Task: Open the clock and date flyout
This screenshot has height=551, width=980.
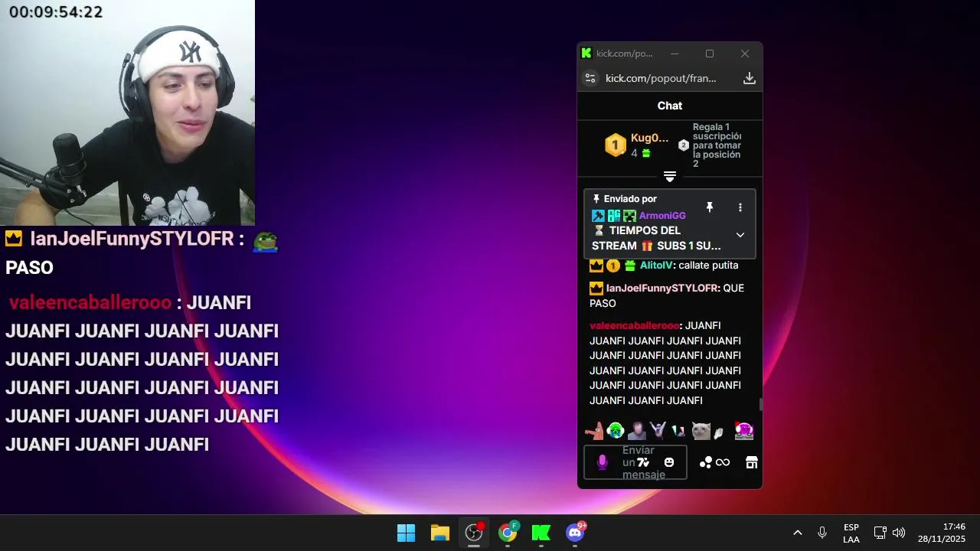Action: 942,533
